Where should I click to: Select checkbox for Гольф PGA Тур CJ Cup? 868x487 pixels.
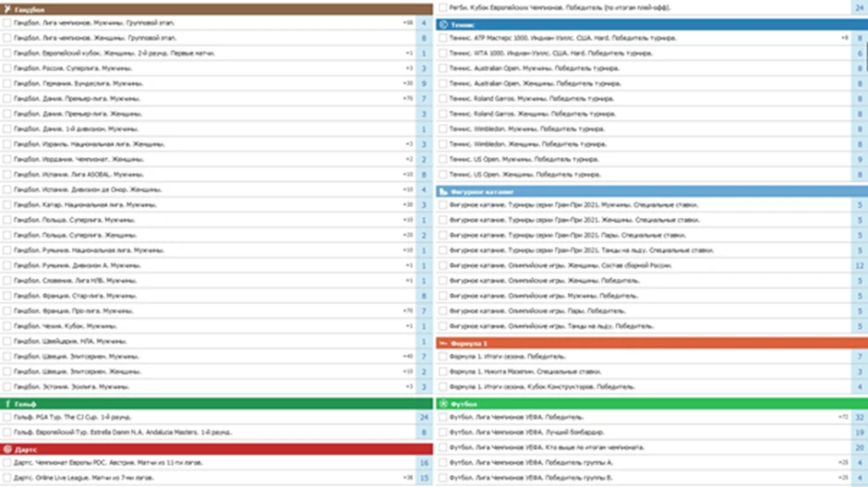coord(7,417)
